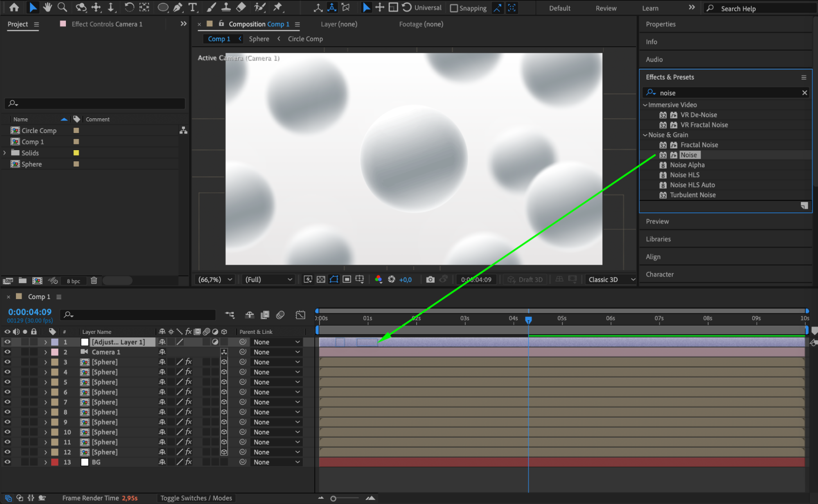Click the BG layer red label swatch
The image size is (818, 504).
point(54,462)
